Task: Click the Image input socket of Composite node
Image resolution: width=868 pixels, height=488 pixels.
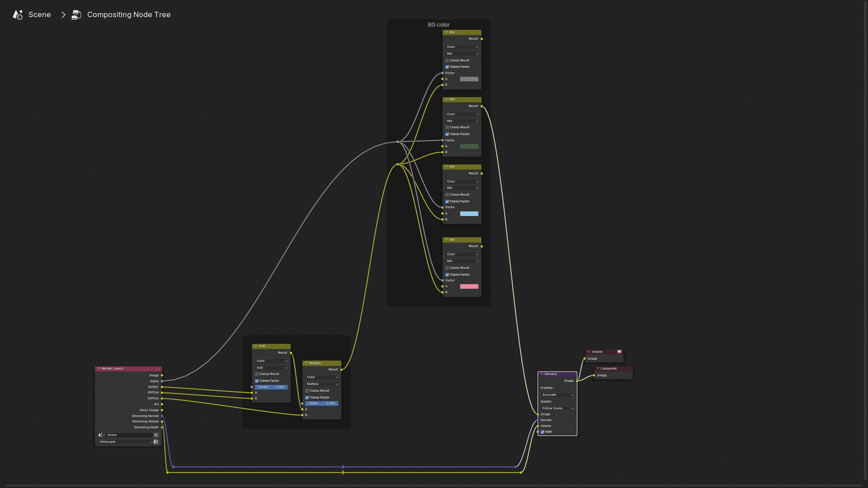Action: 594,375
